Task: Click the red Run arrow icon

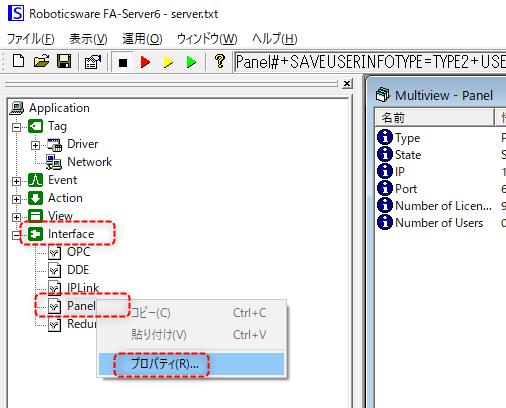Action: (x=145, y=62)
